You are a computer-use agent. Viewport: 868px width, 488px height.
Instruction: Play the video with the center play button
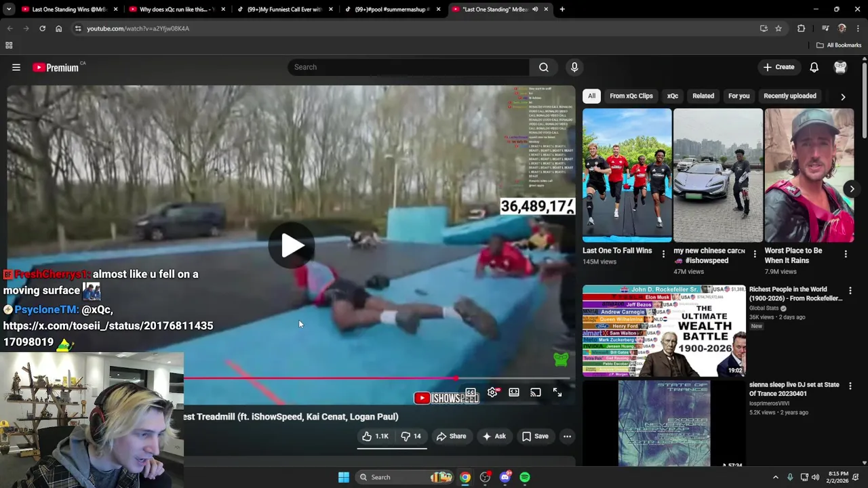coord(292,245)
